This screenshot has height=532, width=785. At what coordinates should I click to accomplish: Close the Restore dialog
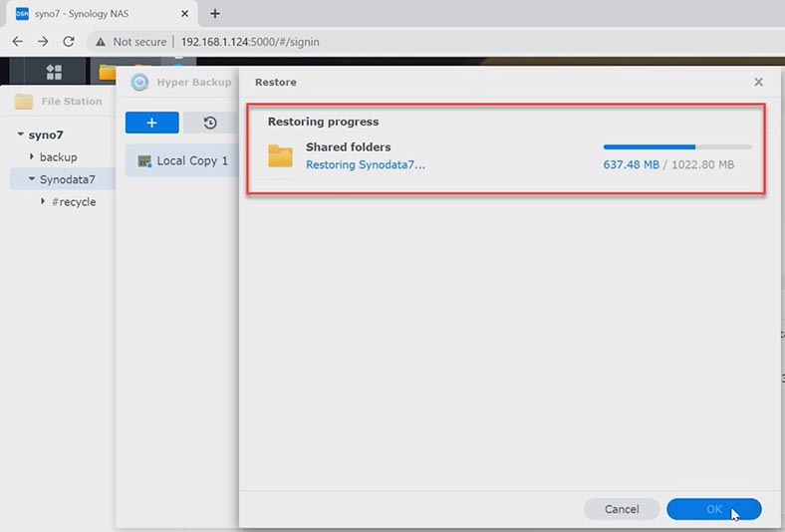[758, 82]
